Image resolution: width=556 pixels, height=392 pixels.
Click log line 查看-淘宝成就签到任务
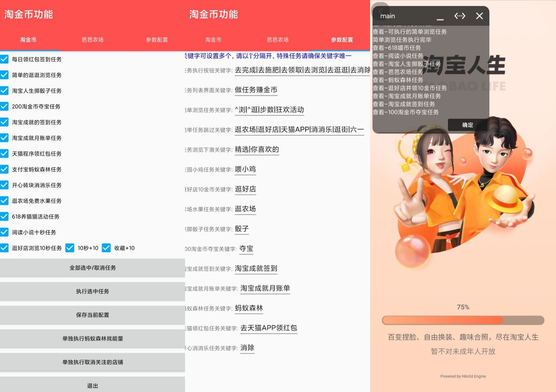pyautogui.click(x=404, y=104)
